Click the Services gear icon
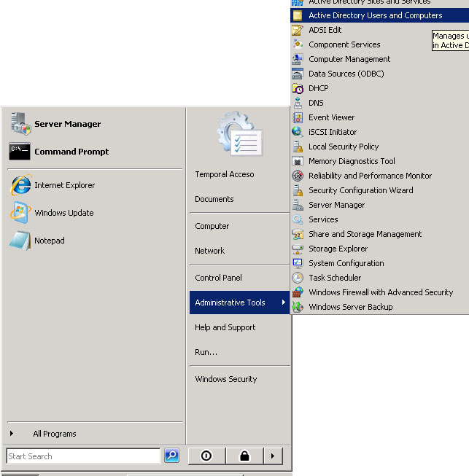This screenshot has width=469, height=476. pos(298,219)
